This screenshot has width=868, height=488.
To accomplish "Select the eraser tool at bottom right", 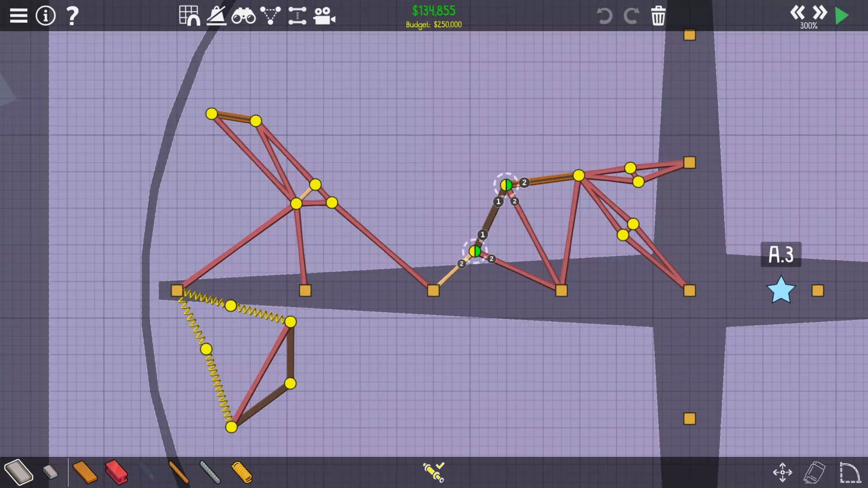I will (x=815, y=472).
